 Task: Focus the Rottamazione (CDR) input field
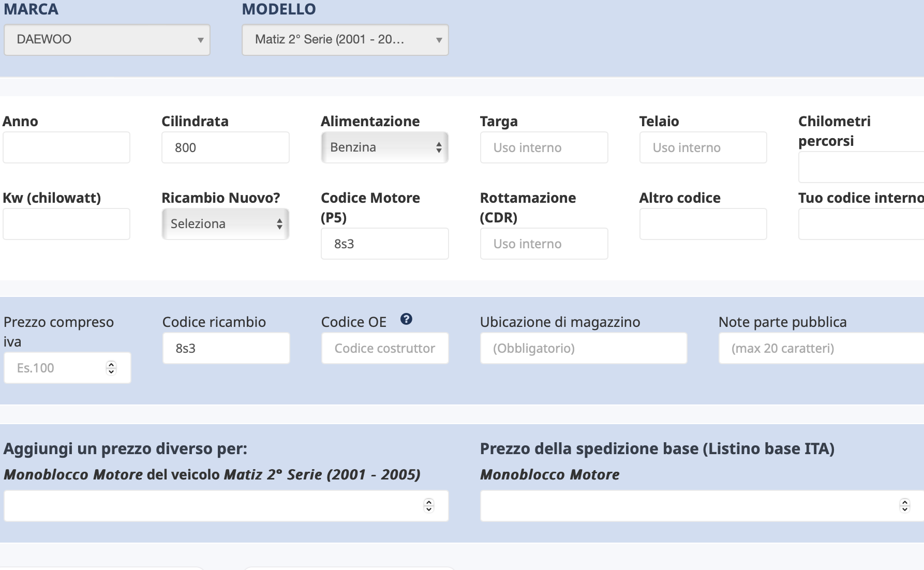click(544, 244)
